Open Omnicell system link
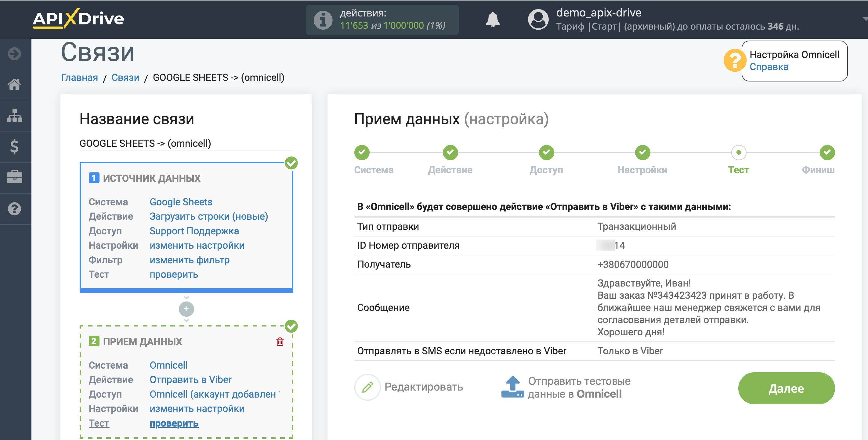868x440 pixels. (x=168, y=365)
